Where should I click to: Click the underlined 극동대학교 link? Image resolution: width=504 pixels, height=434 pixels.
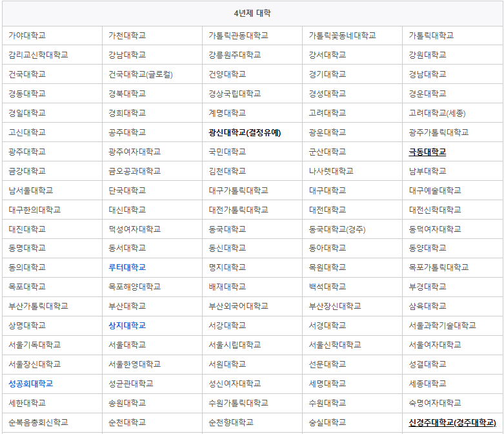pos(427,152)
